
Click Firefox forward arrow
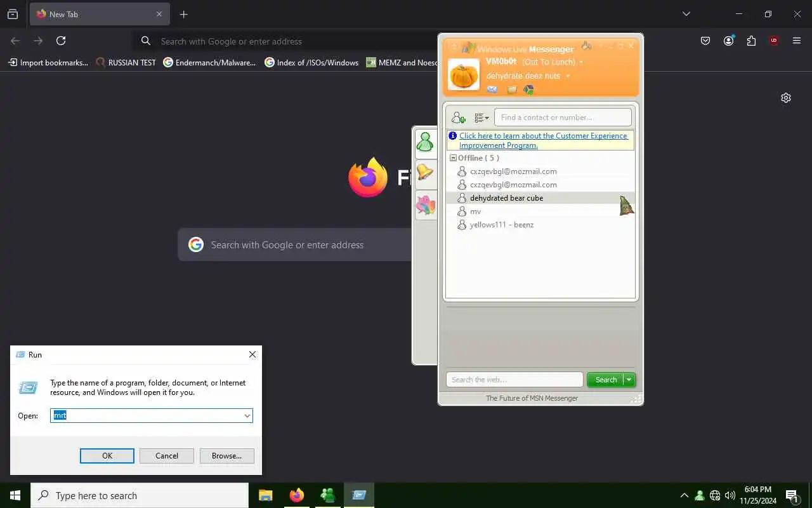click(x=38, y=41)
